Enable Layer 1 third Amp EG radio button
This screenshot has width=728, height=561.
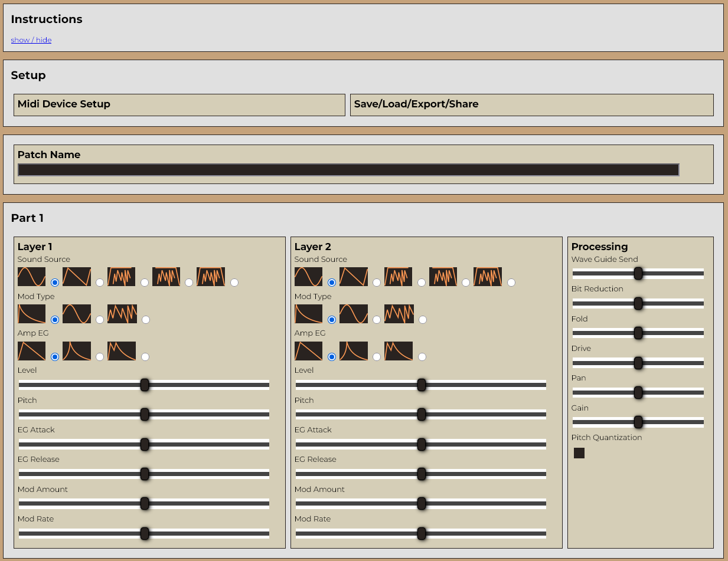(145, 357)
